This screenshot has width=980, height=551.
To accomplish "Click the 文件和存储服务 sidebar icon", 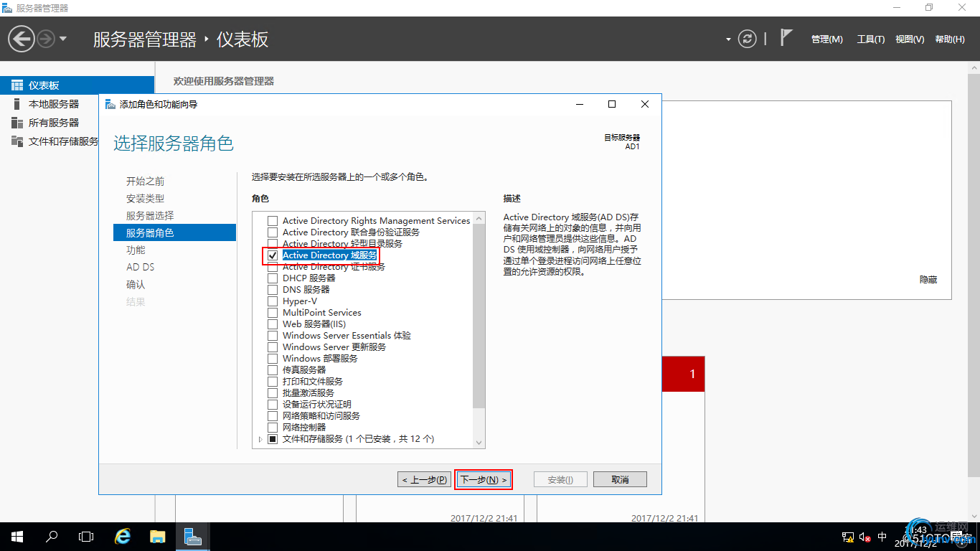I will [17, 141].
